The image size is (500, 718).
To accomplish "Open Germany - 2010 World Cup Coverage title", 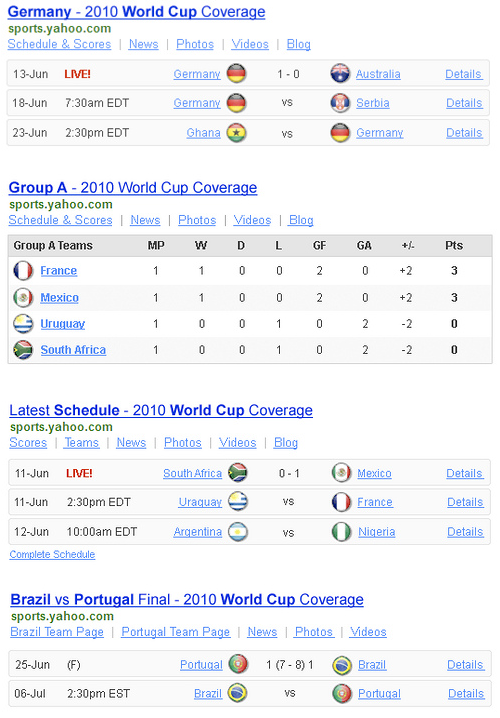I will point(136,11).
